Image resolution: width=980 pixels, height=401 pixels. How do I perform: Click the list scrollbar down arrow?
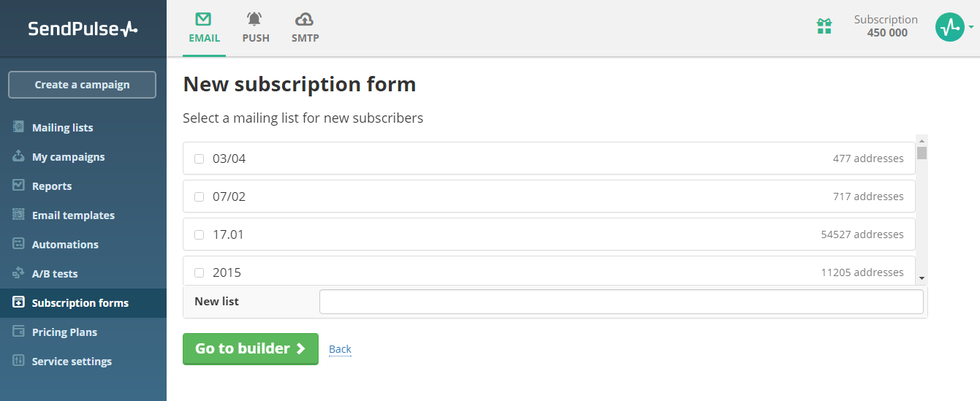coord(922,278)
